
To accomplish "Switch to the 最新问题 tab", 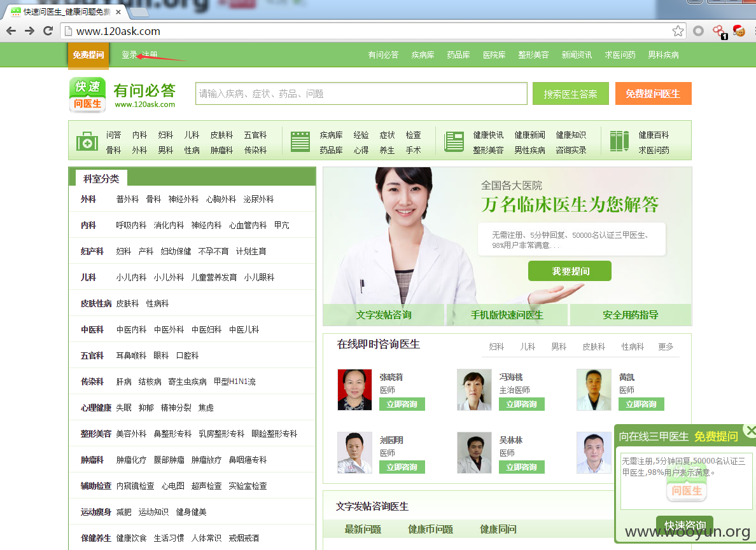I will click(363, 529).
